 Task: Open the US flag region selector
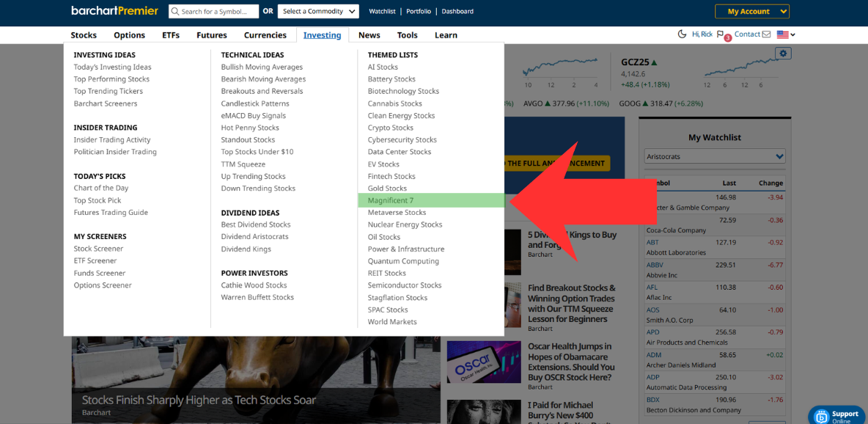click(786, 34)
